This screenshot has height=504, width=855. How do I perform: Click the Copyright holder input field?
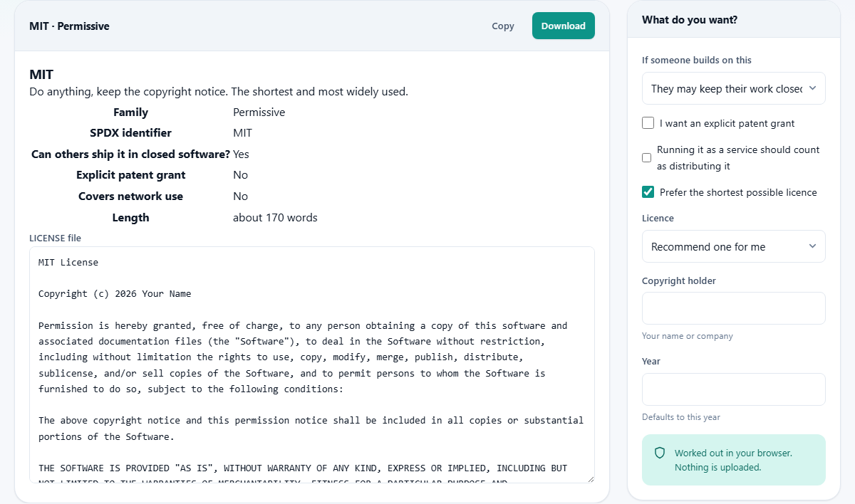734,308
